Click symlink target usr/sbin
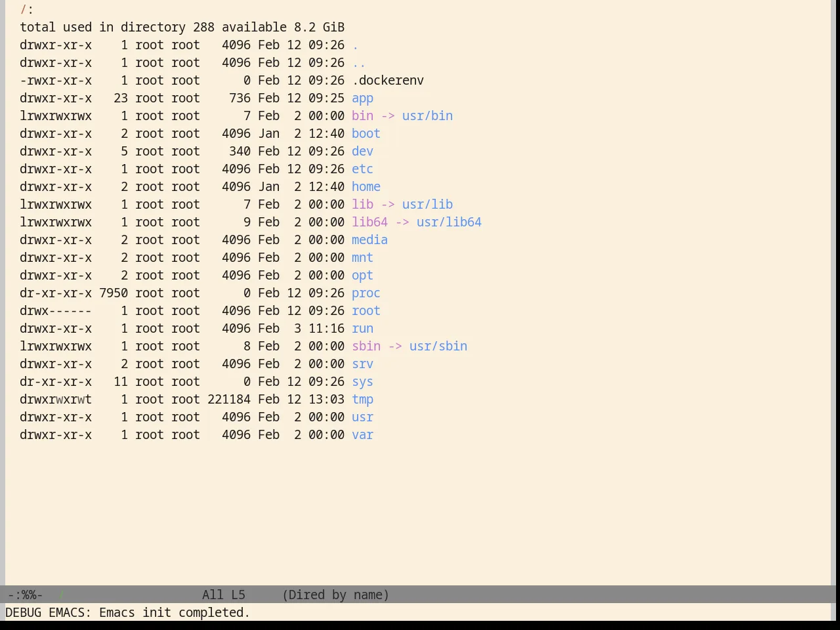 438,346
